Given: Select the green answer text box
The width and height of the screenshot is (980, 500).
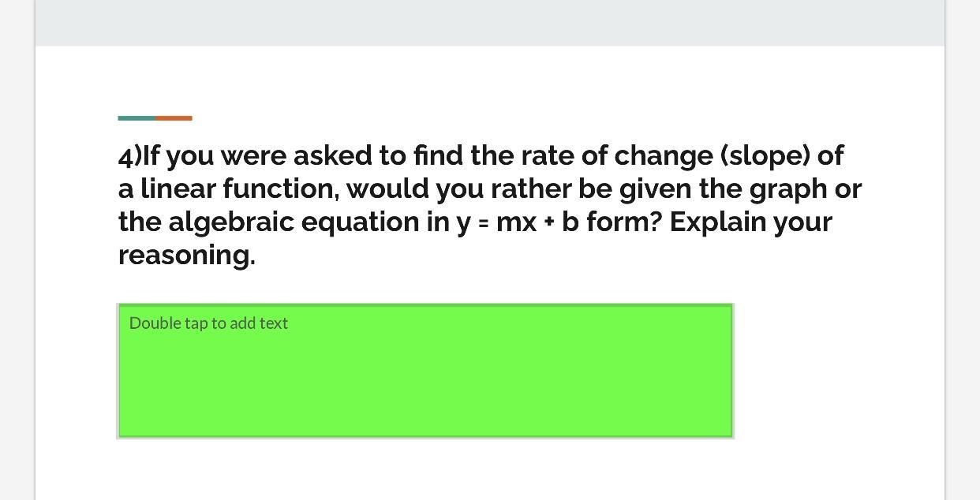Looking at the screenshot, I should pos(425,371).
